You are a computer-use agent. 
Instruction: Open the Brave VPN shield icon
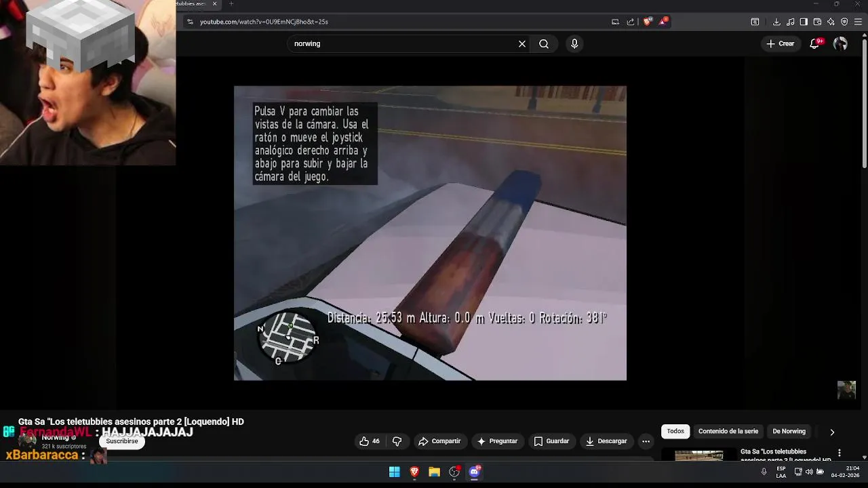pos(844,22)
